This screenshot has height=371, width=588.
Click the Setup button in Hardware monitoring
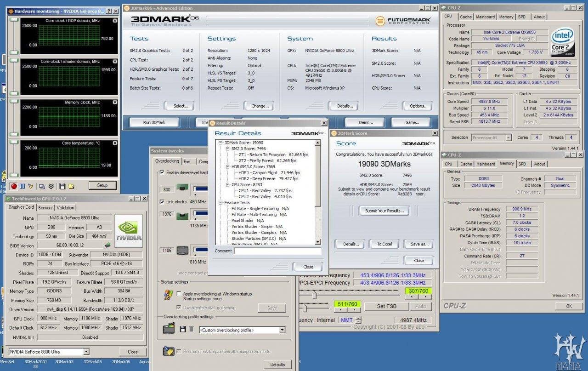pos(102,185)
